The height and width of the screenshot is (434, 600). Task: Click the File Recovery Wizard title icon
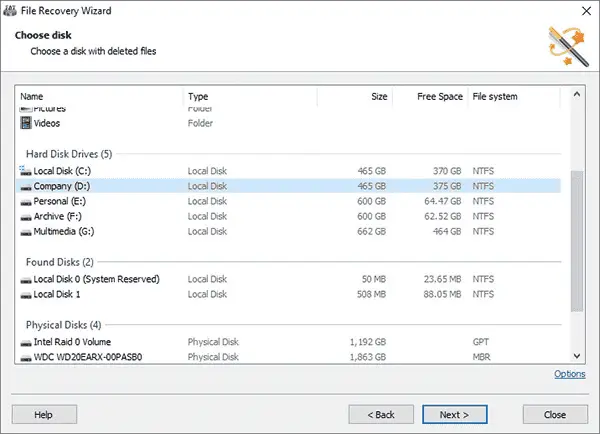(x=10, y=10)
